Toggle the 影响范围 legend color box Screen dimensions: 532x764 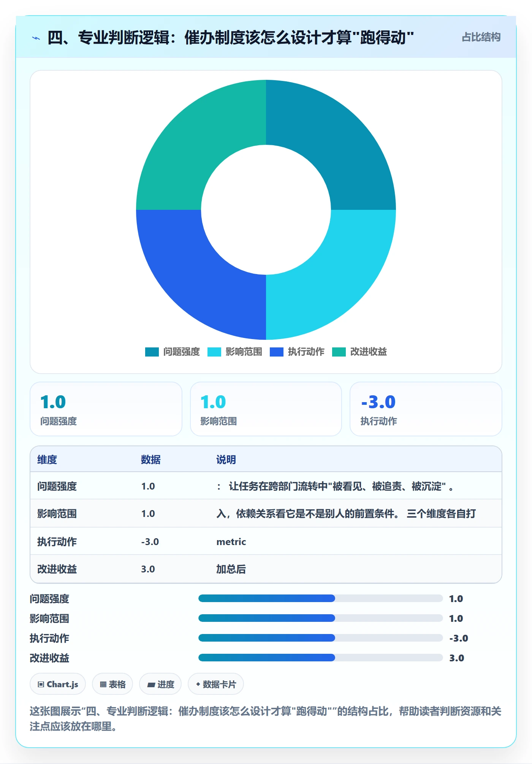(214, 352)
